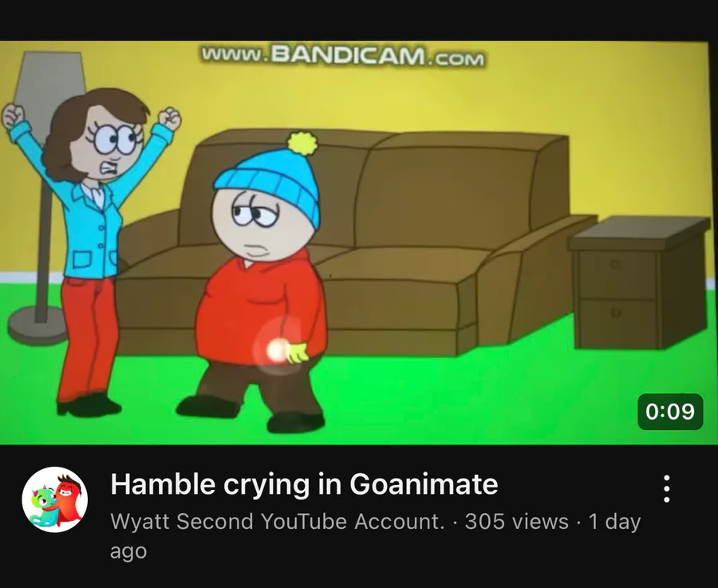Click the yellow pom-pom on the blue hat

pyautogui.click(x=302, y=143)
